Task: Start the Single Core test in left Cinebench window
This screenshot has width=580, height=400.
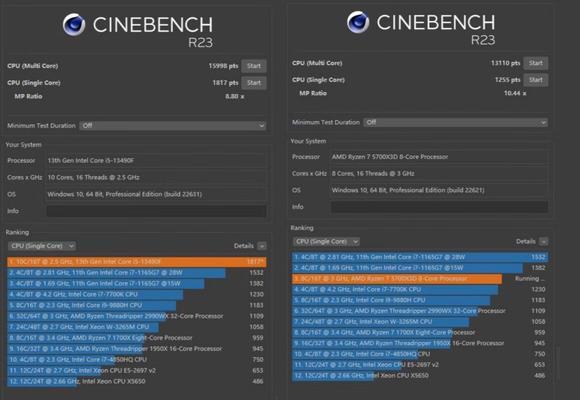Action: [254, 83]
